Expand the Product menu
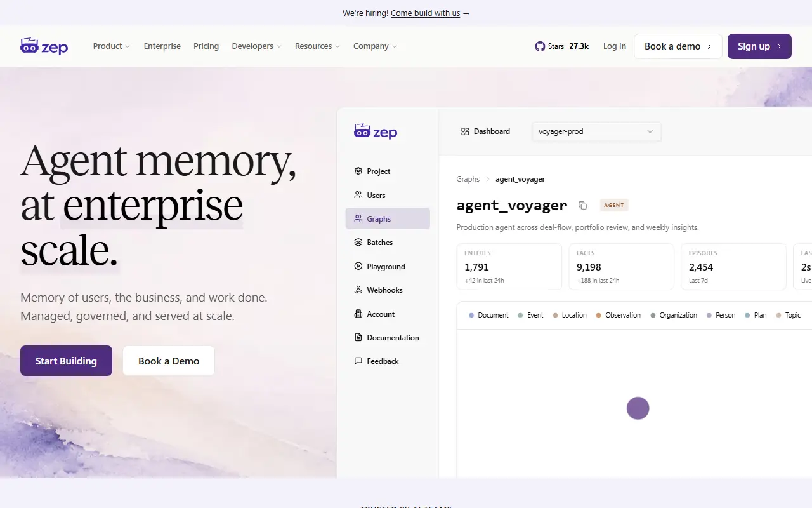 click(112, 46)
